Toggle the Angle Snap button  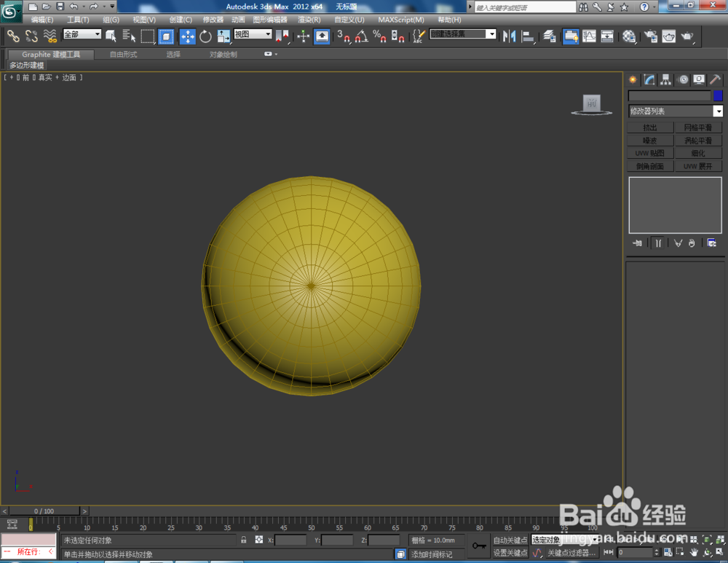pyautogui.click(x=362, y=36)
